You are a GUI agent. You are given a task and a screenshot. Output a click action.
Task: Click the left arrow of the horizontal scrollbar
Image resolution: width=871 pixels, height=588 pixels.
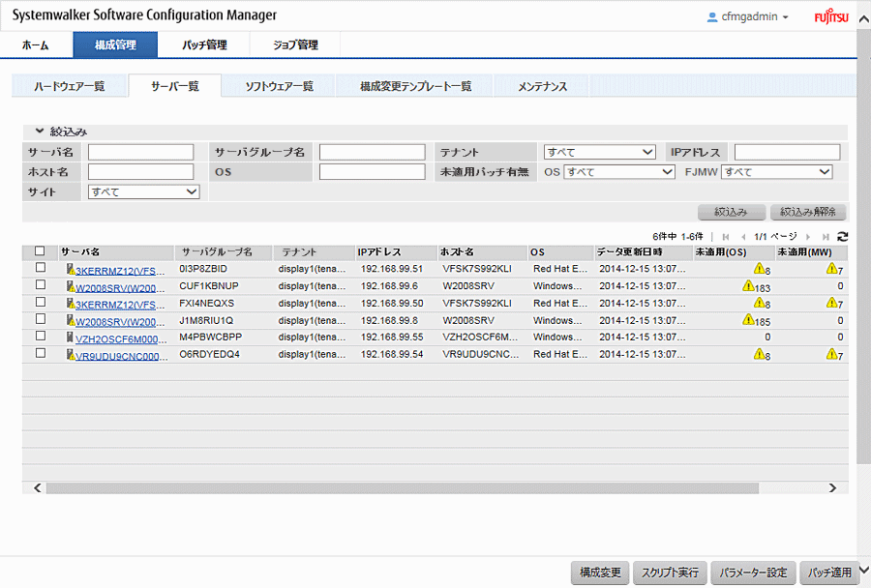(37, 488)
